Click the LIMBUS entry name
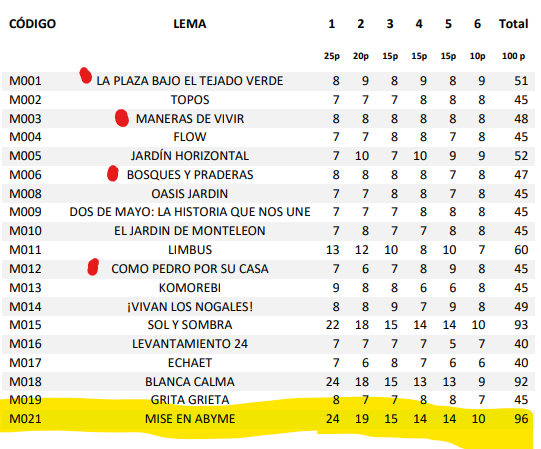Viewport: 541px width, 449px height. 190,250
